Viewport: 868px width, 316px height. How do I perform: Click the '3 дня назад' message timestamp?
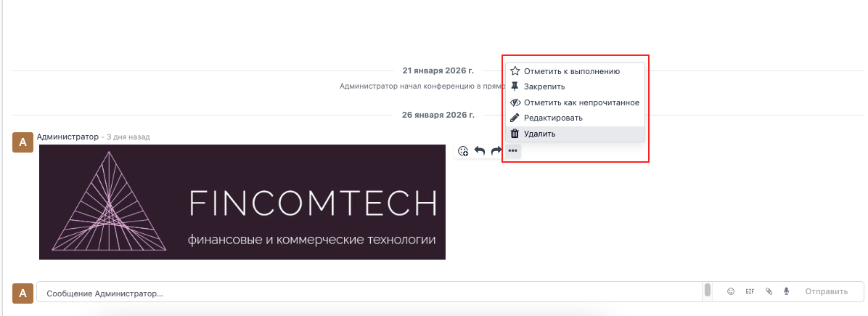pos(128,137)
